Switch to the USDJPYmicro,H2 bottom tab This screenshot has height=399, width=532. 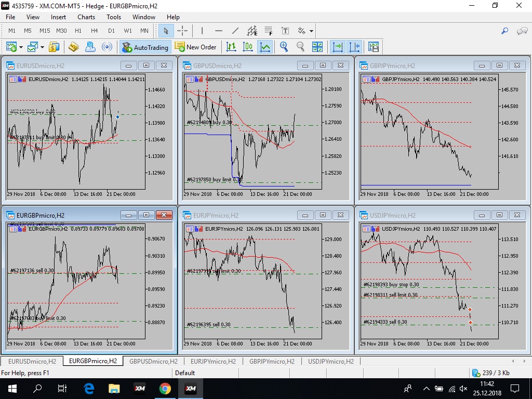(331, 362)
